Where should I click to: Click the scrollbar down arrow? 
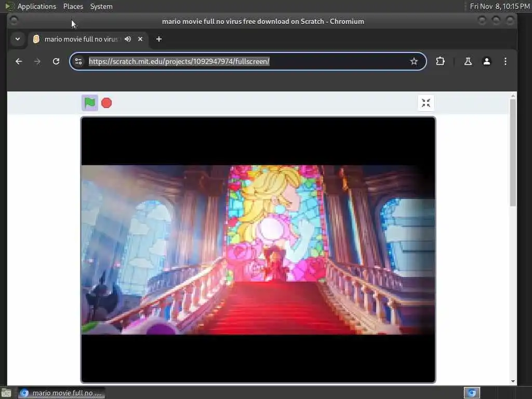point(513,381)
